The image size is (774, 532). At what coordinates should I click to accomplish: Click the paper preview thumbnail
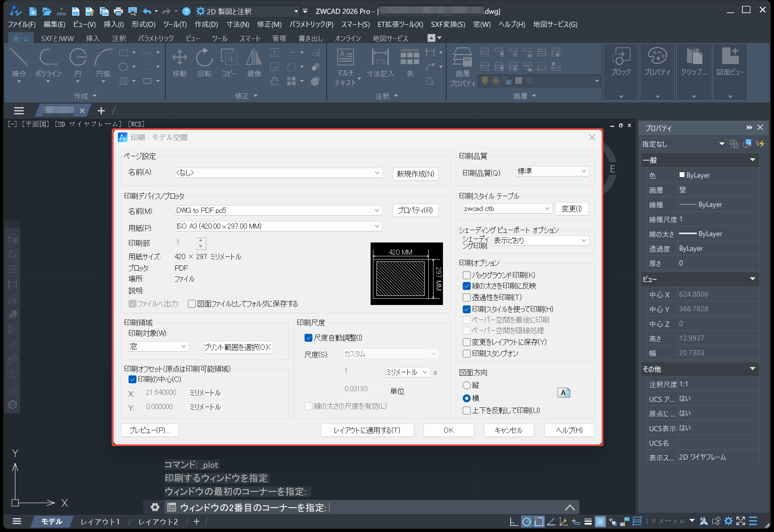(x=407, y=274)
